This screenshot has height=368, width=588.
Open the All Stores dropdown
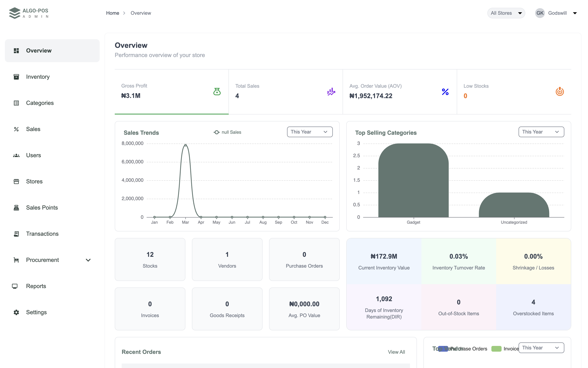click(x=506, y=13)
